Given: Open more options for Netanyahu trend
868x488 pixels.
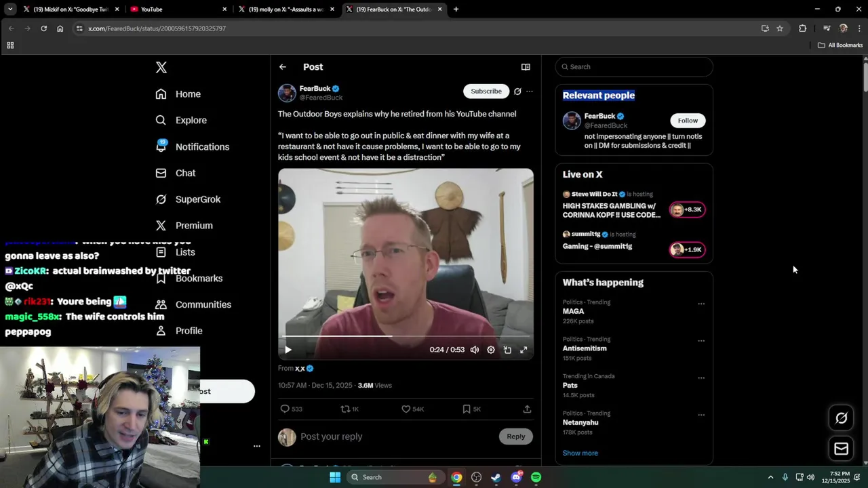Looking at the screenshot, I should (701, 415).
